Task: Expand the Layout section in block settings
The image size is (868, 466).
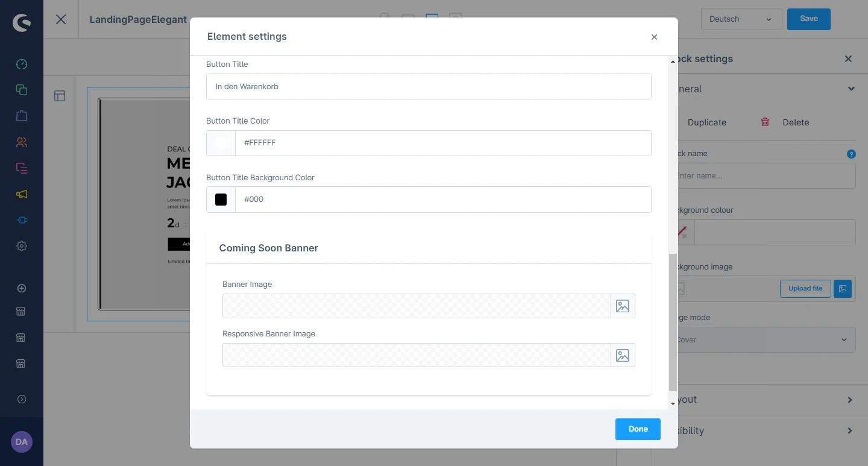Action: coord(849,400)
